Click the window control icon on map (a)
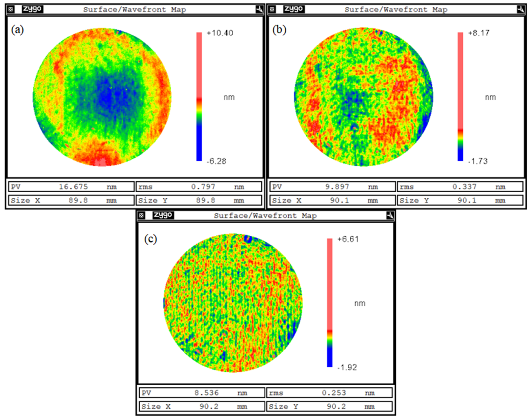This screenshot has width=531, height=420. tap(11, 9)
